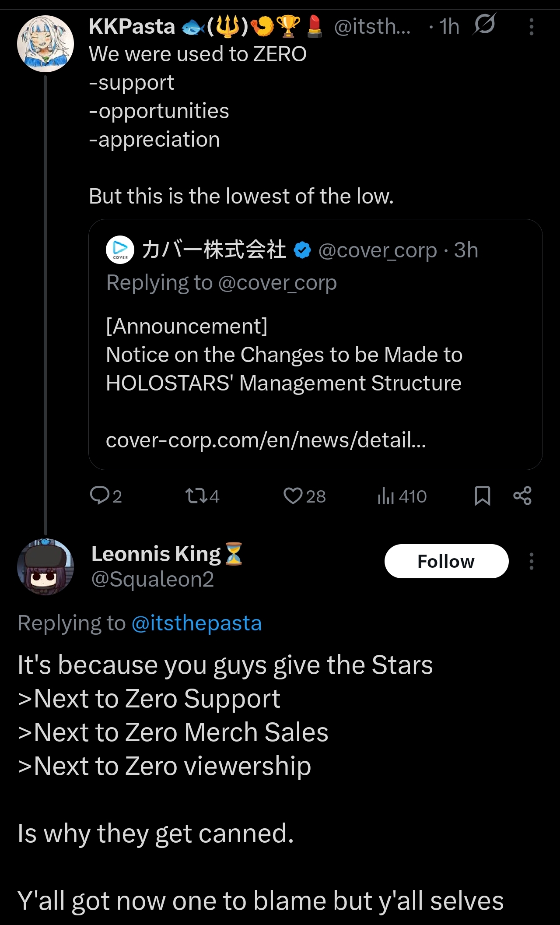Open Leonnis King's profile avatar
Image resolution: width=560 pixels, height=925 pixels.
(45, 566)
